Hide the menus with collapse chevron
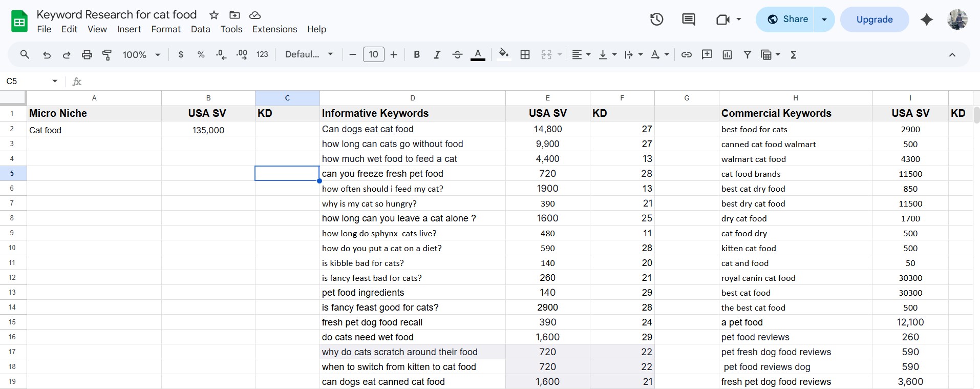Screen dimensions: 980x389 pos(952,55)
